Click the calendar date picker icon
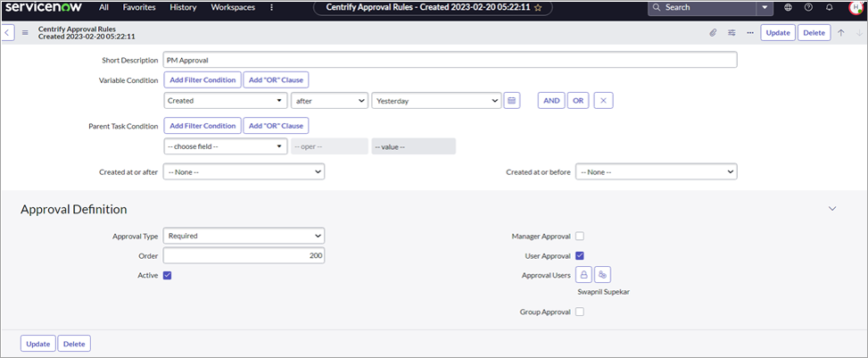The image size is (868, 358). click(x=511, y=101)
